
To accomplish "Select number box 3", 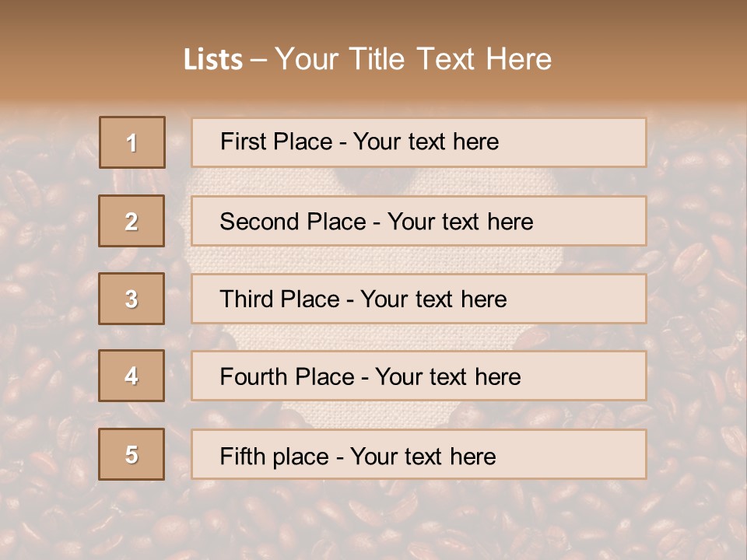I will 132,299.
